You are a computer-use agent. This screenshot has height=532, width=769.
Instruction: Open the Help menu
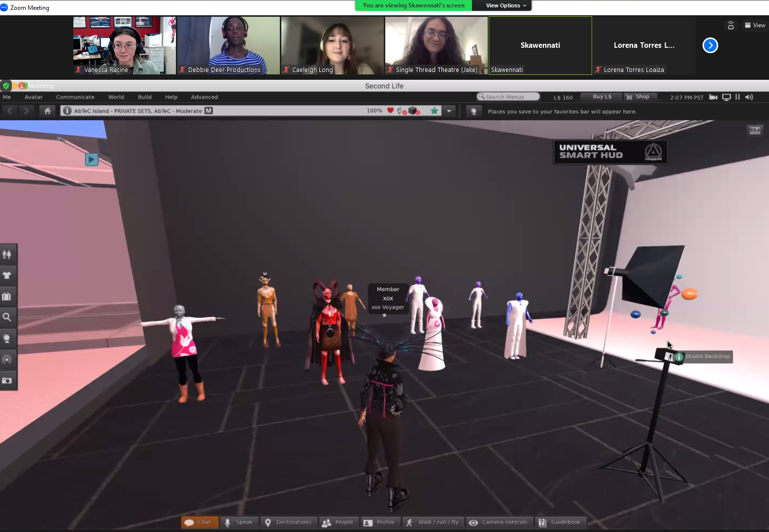tap(171, 97)
